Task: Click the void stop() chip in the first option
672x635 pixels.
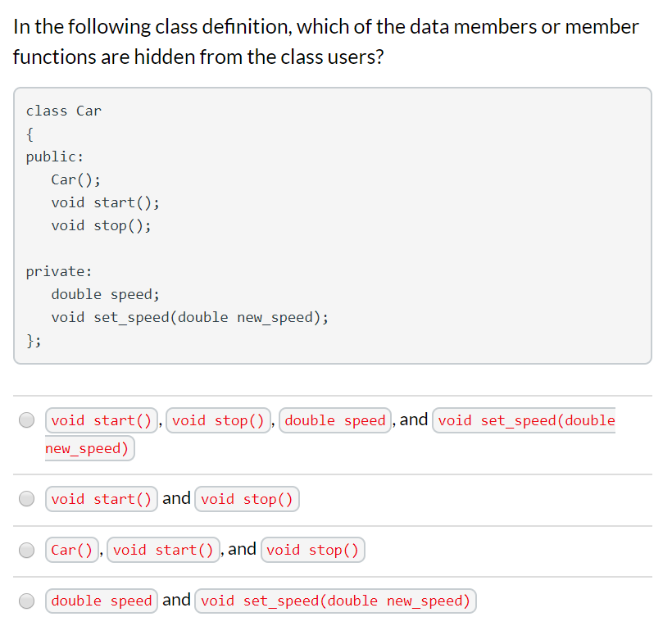Action: point(218,420)
